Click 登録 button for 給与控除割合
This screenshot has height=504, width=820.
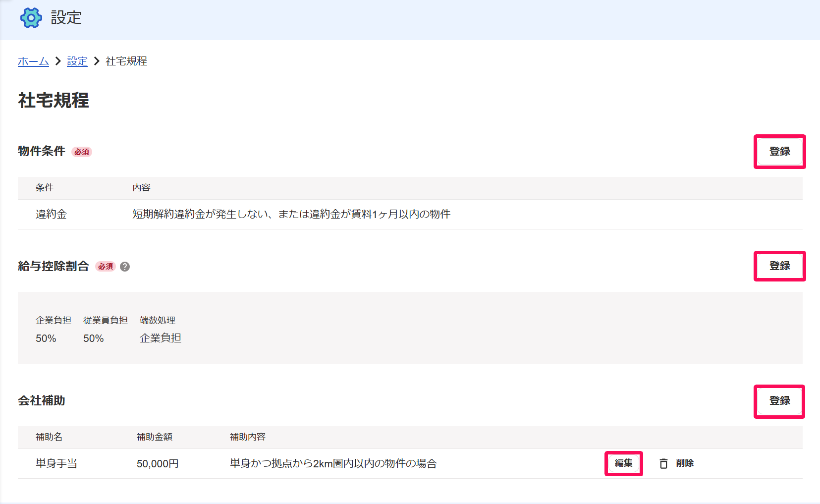pyautogui.click(x=779, y=266)
